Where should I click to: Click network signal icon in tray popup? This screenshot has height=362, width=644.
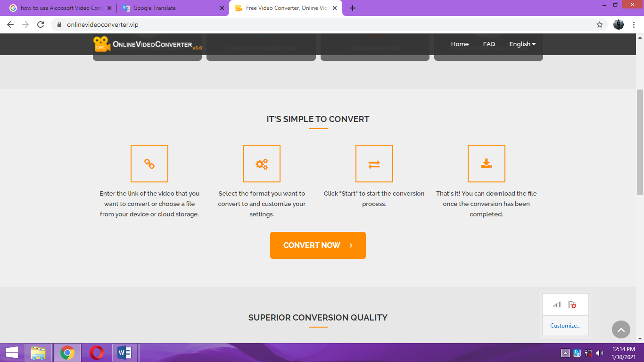click(557, 304)
